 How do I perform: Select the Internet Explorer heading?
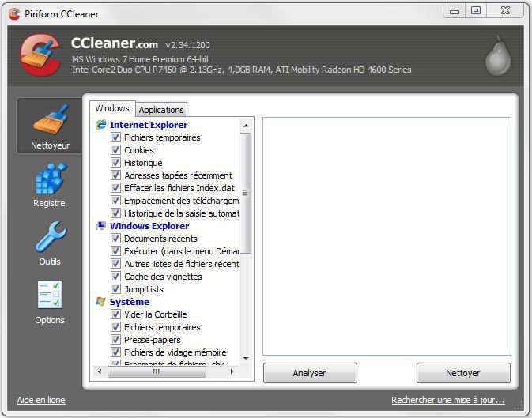click(x=149, y=125)
